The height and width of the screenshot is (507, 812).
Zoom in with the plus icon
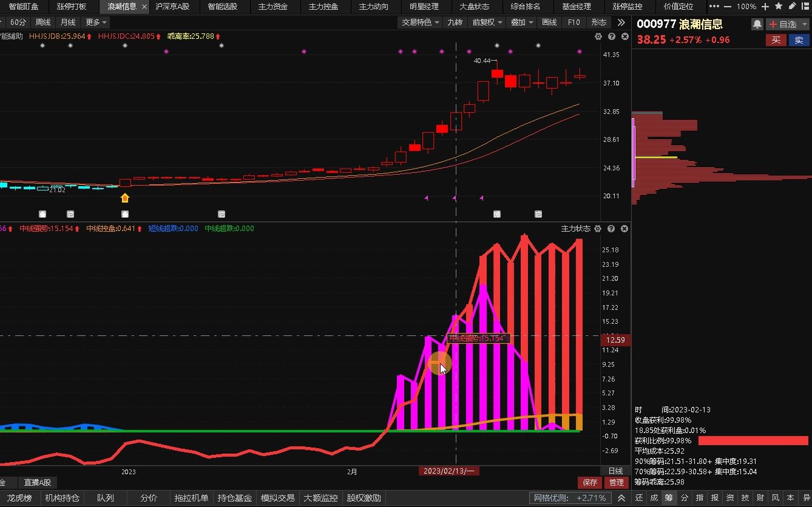coord(765,7)
